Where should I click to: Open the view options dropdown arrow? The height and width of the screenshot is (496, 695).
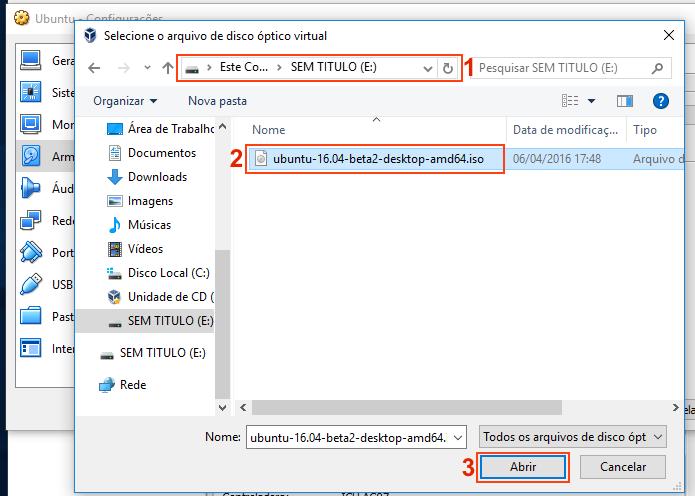pos(591,101)
